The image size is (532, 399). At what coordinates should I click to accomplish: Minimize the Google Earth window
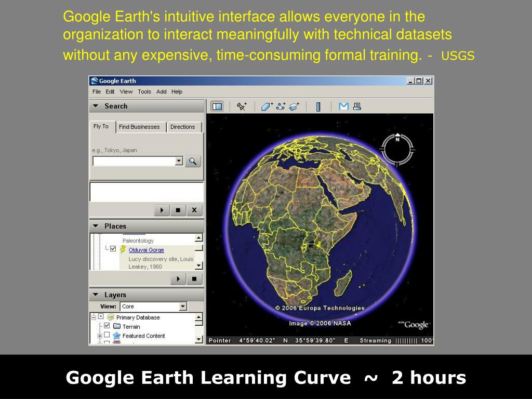tap(410, 81)
